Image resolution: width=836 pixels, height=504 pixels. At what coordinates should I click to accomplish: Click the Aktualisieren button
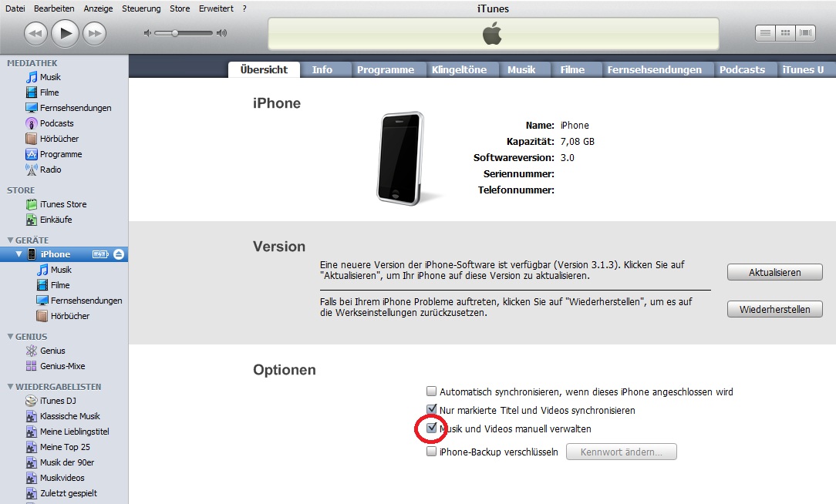(774, 272)
